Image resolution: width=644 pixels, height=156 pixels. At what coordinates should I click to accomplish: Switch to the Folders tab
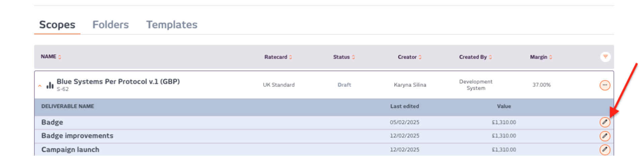pyautogui.click(x=110, y=25)
